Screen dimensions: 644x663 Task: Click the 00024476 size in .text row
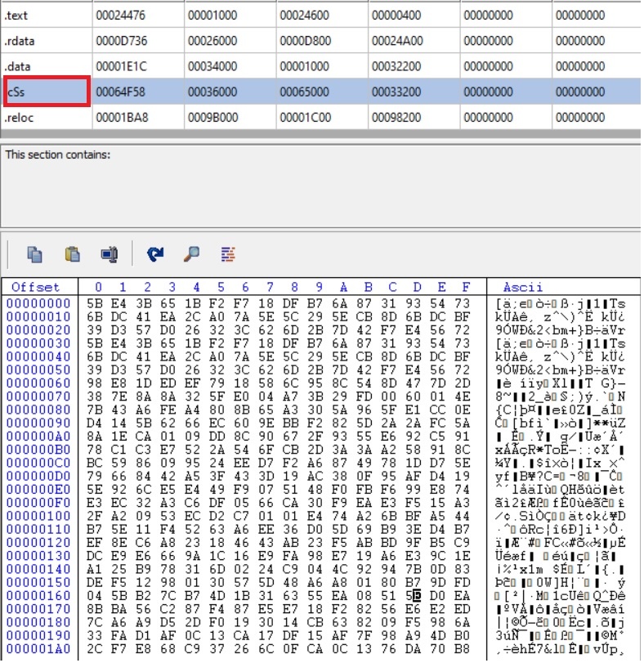[x=120, y=14]
